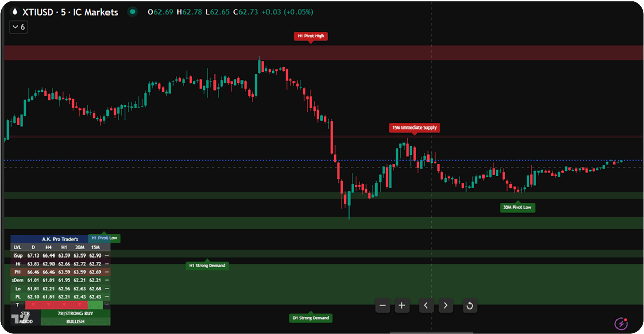The width and height of the screenshot is (644, 334).
Task: Select the 15M Immediate Supply label
Action: tap(414, 127)
